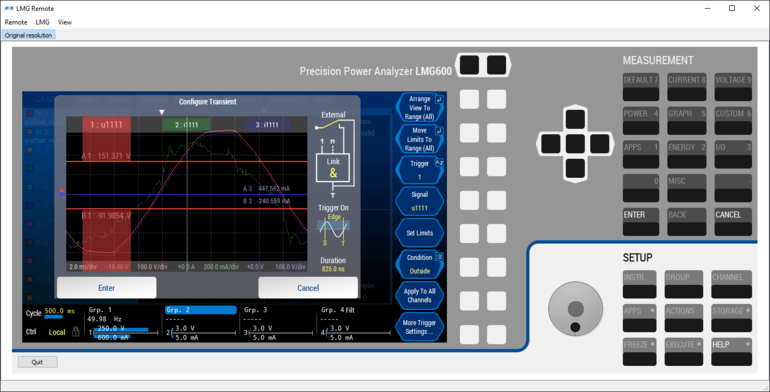Viewport: 770px width, 392px height.
Task: Click the FREEZE hardware key
Action: (639, 352)
